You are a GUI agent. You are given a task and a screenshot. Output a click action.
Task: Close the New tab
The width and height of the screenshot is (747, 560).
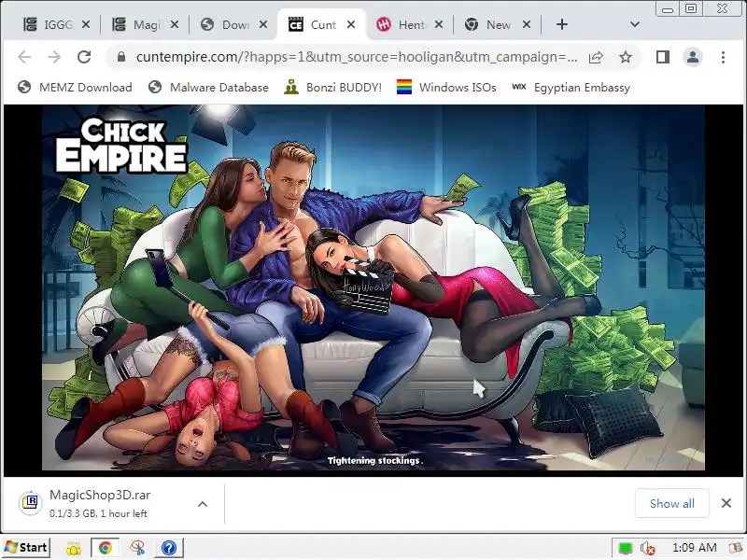click(527, 24)
